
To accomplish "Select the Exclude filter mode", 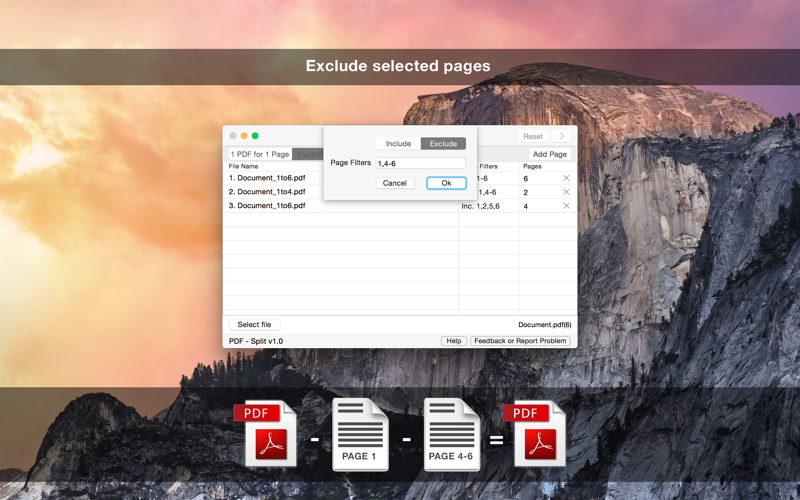I will point(443,143).
